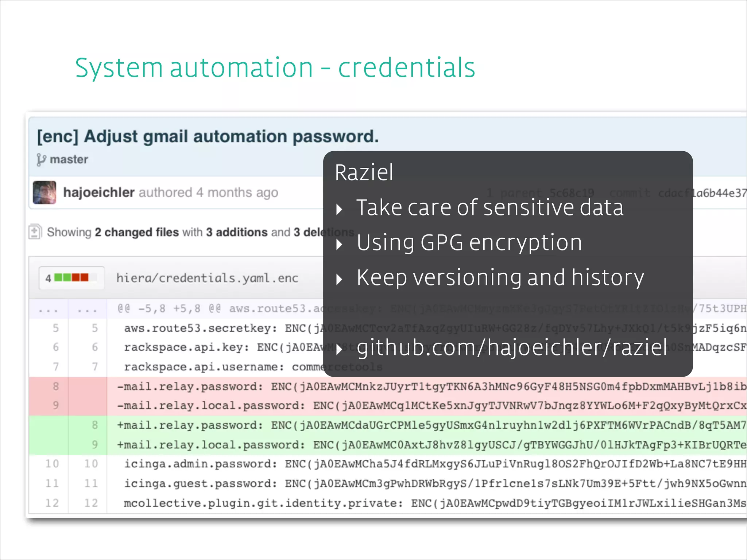The width and height of the screenshot is (747, 560).
Task: Open commit title Adjust gmail automation password
Action: click(x=208, y=137)
